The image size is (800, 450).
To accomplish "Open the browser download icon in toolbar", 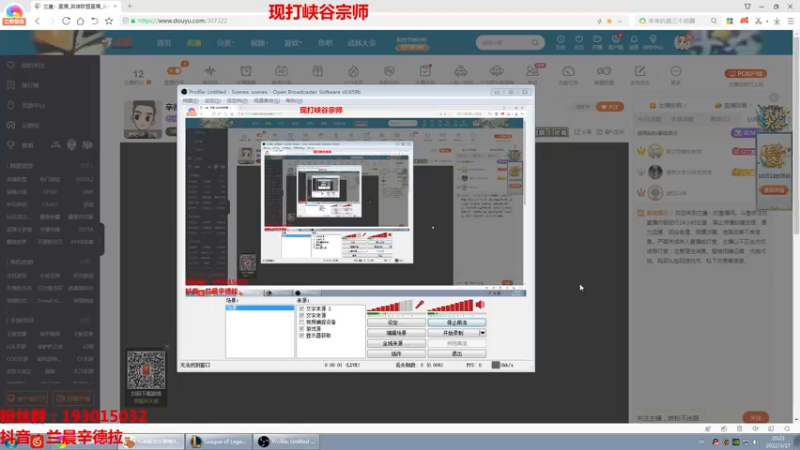I will 777,21.
